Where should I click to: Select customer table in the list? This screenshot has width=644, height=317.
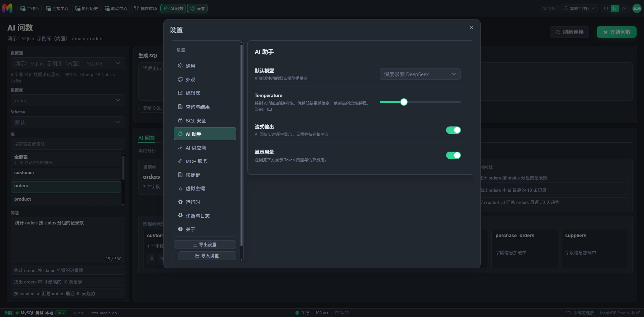click(x=66, y=173)
